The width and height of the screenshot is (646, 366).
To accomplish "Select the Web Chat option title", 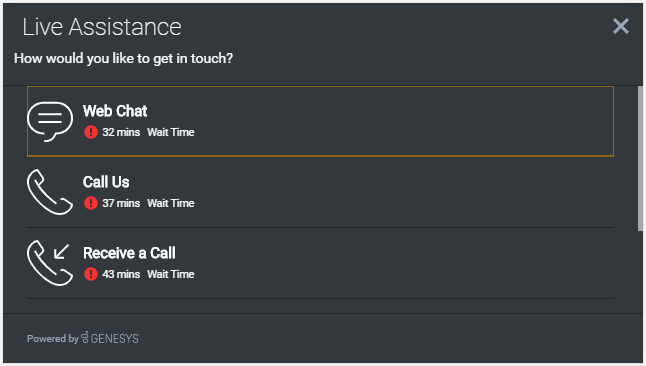I will 115,111.
